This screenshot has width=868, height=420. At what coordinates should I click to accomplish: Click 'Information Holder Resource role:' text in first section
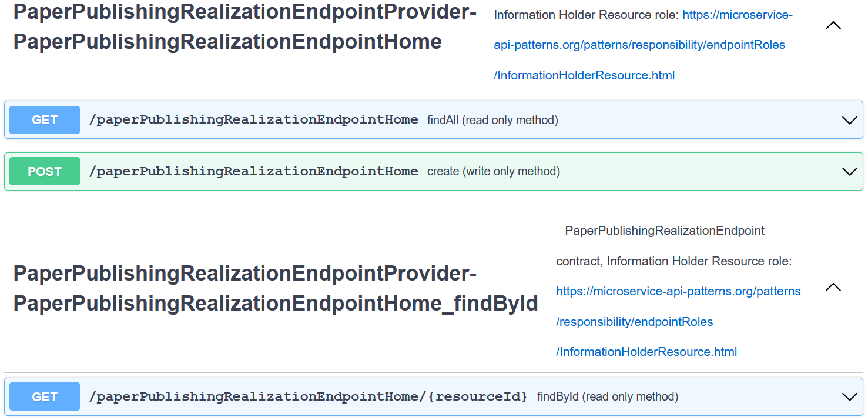[x=587, y=15]
